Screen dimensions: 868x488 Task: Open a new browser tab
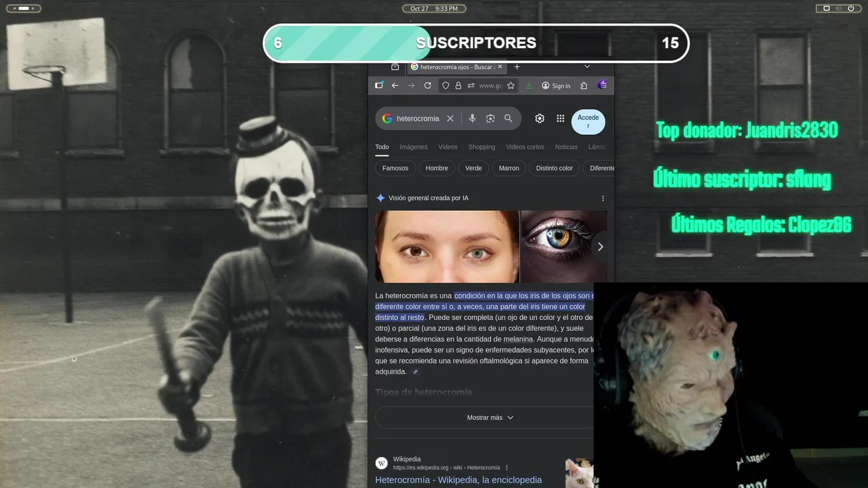point(517,67)
